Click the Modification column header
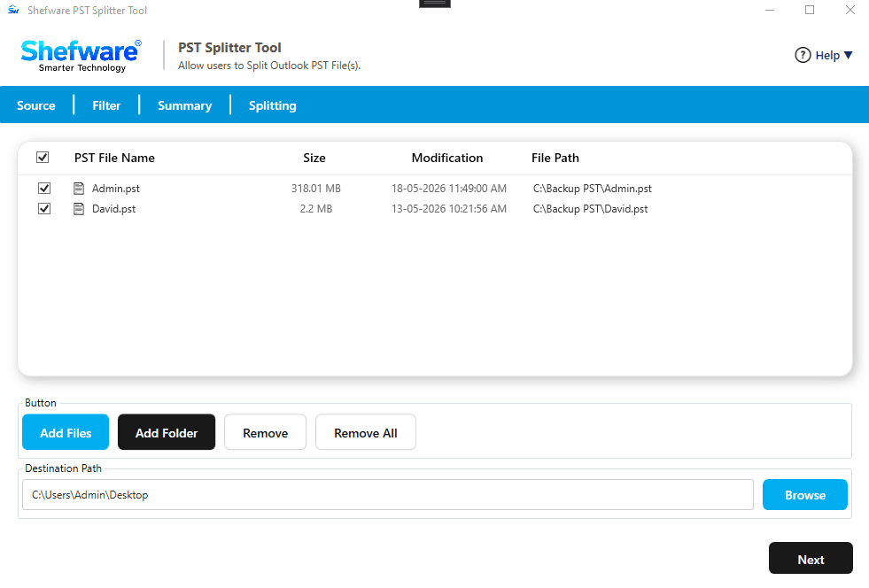The image size is (869, 588). coord(446,158)
